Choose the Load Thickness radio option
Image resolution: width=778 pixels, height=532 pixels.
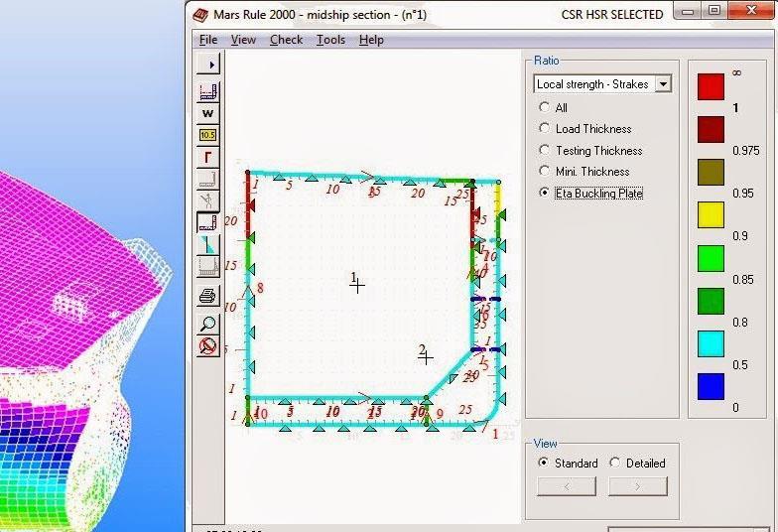tap(544, 128)
